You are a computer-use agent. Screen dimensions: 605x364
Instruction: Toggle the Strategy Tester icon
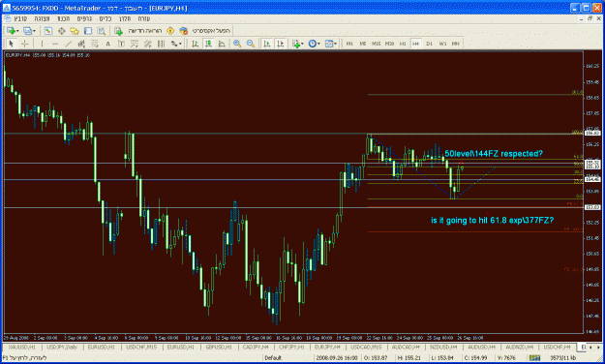(x=101, y=30)
